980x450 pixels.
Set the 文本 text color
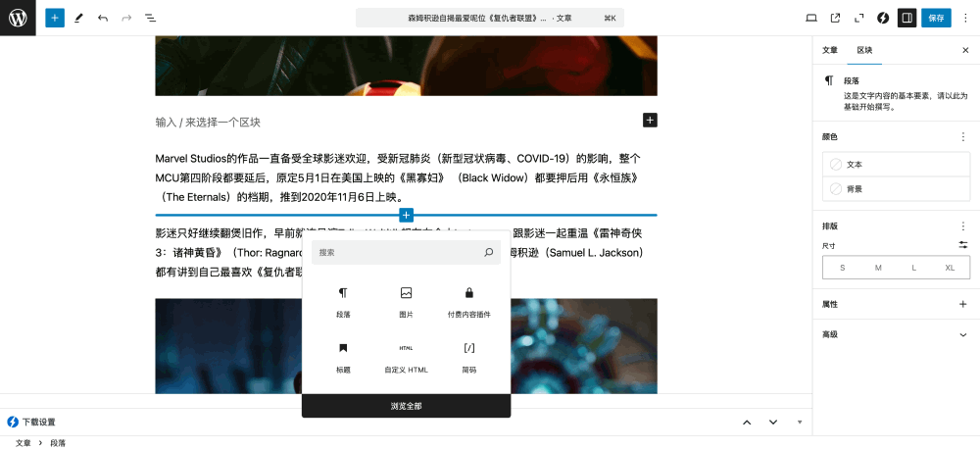(897, 165)
